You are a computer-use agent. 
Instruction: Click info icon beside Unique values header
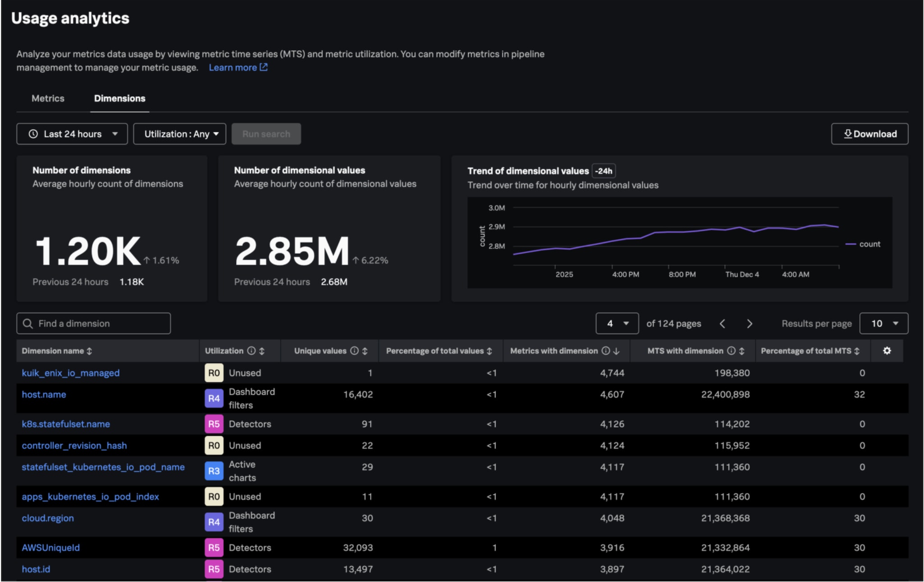pyautogui.click(x=355, y=351)
